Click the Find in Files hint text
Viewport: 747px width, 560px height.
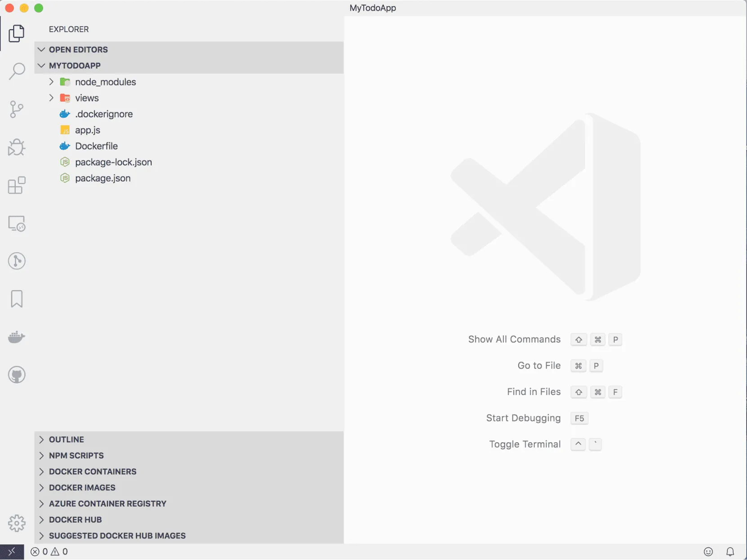pyautogui.click(x=534, y=392)
